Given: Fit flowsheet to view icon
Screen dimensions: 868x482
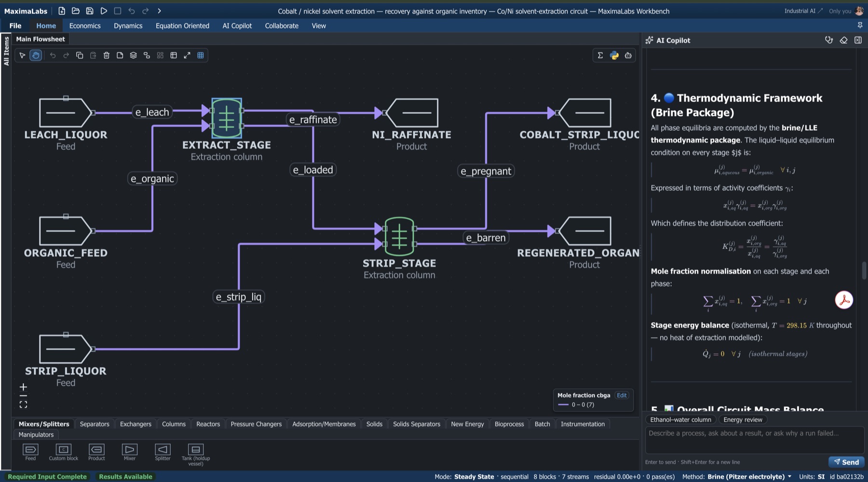Looking at the screenshot, I should [x=23, y=404].
